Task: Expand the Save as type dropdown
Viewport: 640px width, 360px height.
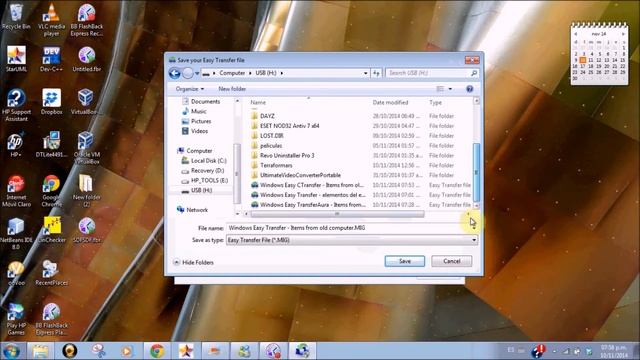Action: pos(474,240)
